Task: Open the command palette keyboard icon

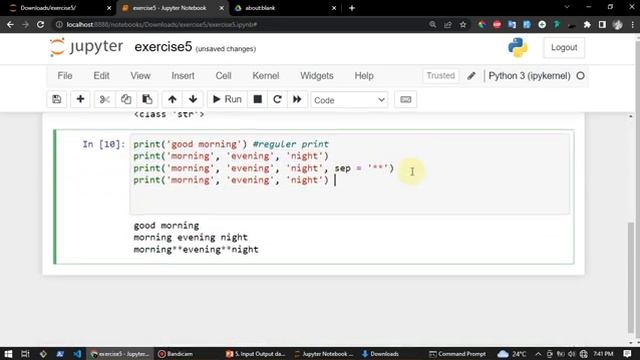Action: tap(406, 100)
